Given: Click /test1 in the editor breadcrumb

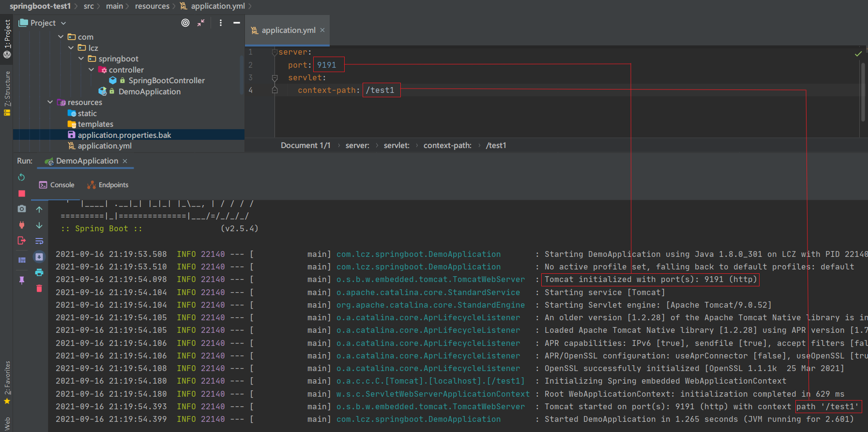Looking at the screenshot, I should click(x=496, y=146).
